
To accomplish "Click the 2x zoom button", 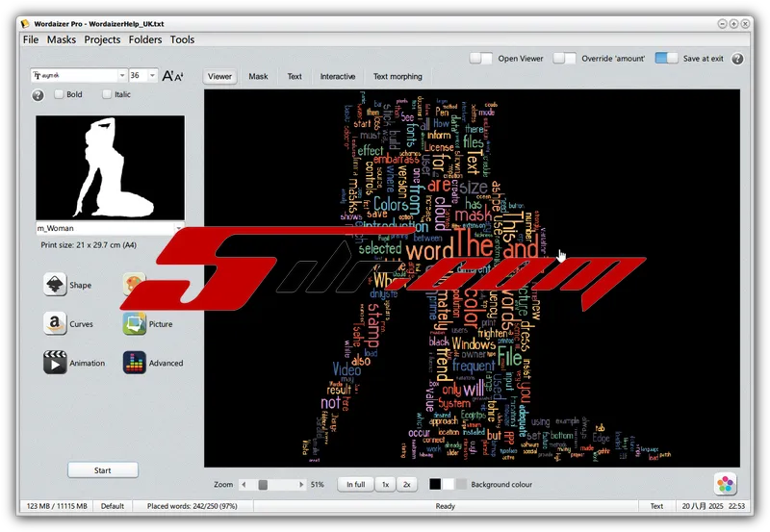I will 406,485.
